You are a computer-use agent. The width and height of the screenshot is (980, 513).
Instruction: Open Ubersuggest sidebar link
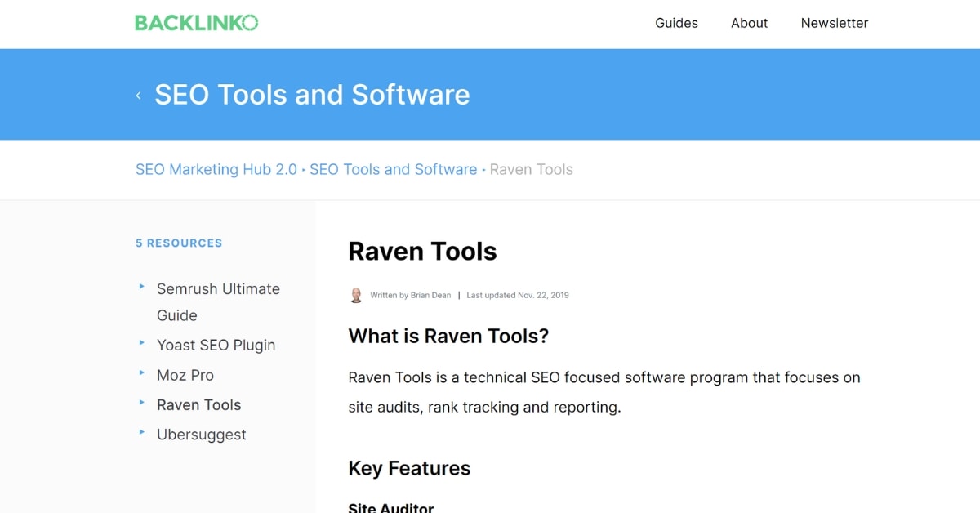(x=201, y=435)
